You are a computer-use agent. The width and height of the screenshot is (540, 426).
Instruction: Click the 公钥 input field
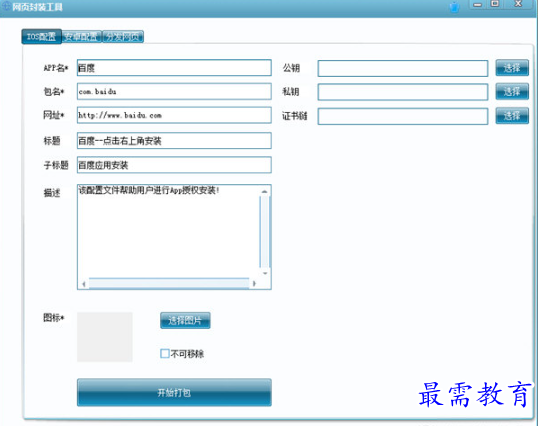pos(403,68)
